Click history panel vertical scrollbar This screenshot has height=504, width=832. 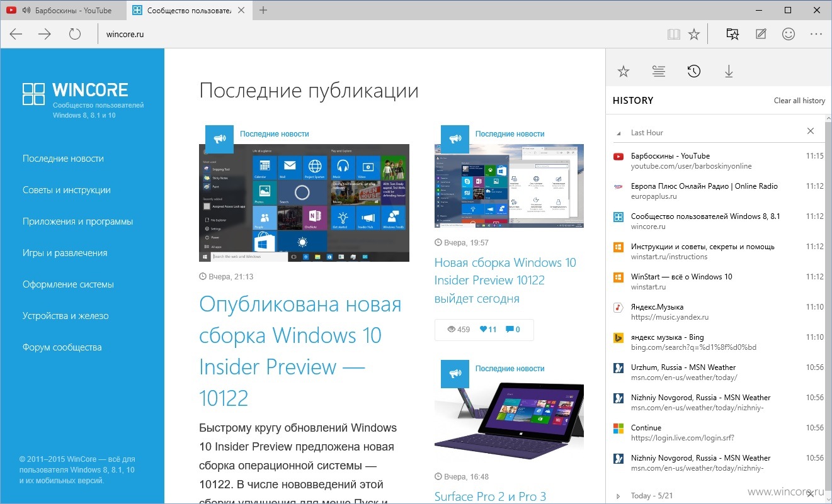tap(828, 308)
